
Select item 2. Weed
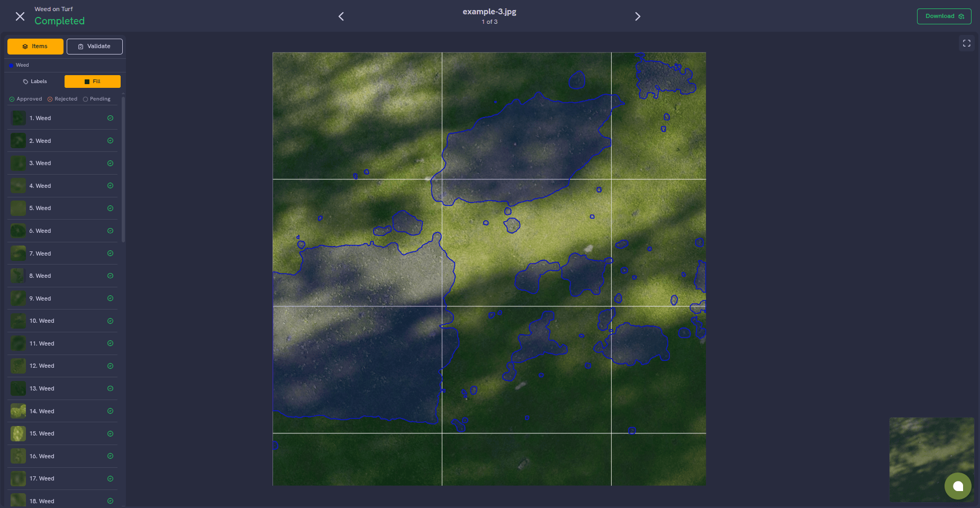[x=62, y=141]
